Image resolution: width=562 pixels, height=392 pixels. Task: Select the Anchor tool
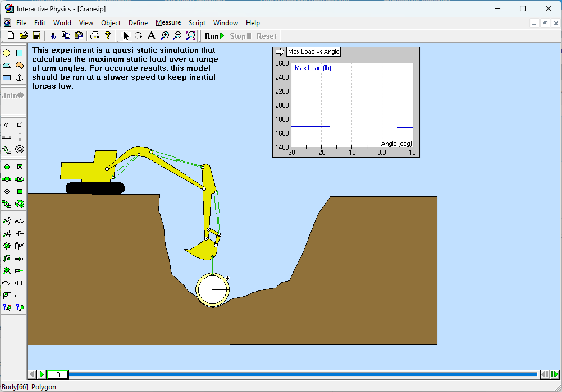(x=20, y=77)
